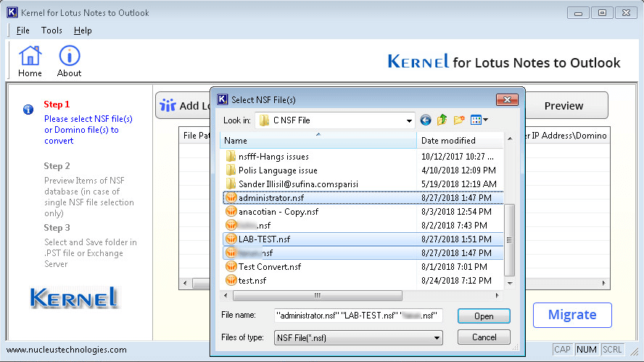
Task: Click the file list vertical scrollbar thumb
Action: 509,240
